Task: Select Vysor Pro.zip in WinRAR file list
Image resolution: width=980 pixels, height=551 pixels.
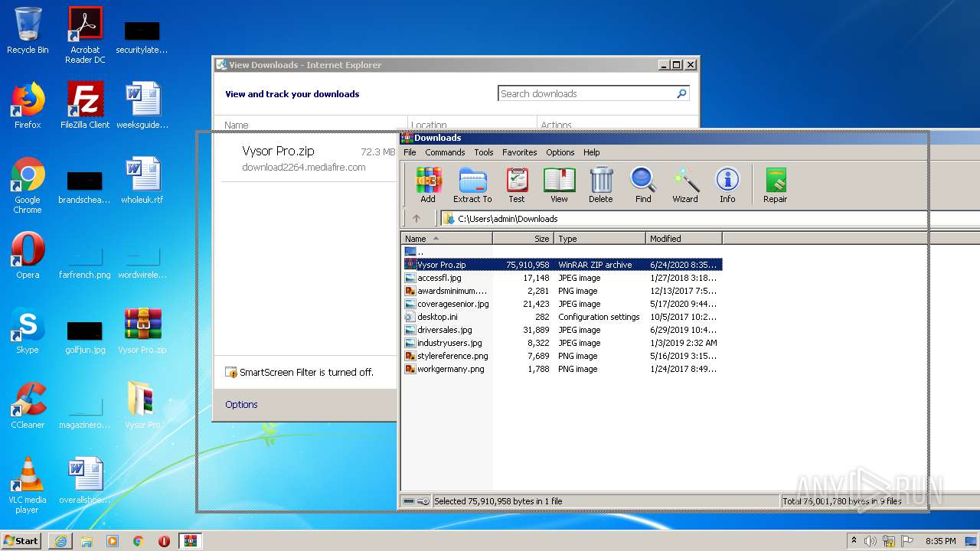Action: (x=563, y=265)
